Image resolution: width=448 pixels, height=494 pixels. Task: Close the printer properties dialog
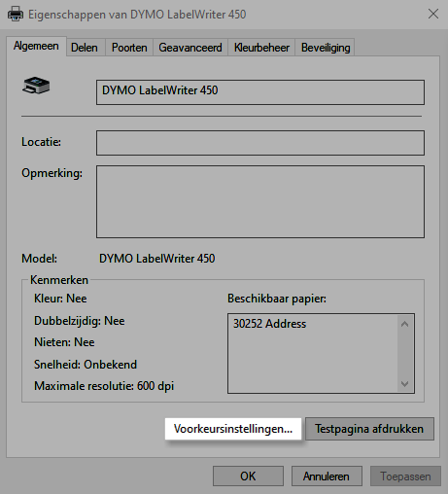[433, 14]
